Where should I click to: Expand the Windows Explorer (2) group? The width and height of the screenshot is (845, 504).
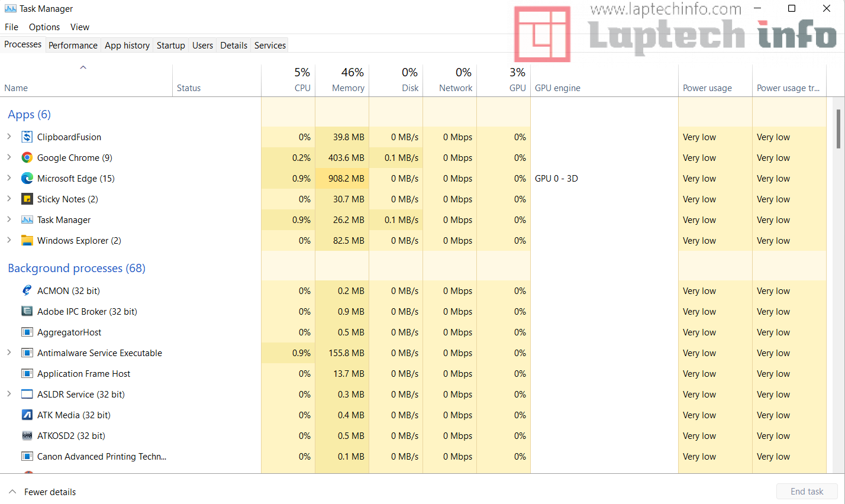pyautogui.click(x=9, y=240)
